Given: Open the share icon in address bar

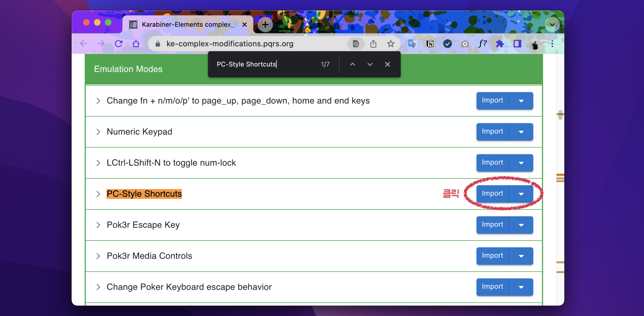Looking at the screenshot, I should 373,44.
